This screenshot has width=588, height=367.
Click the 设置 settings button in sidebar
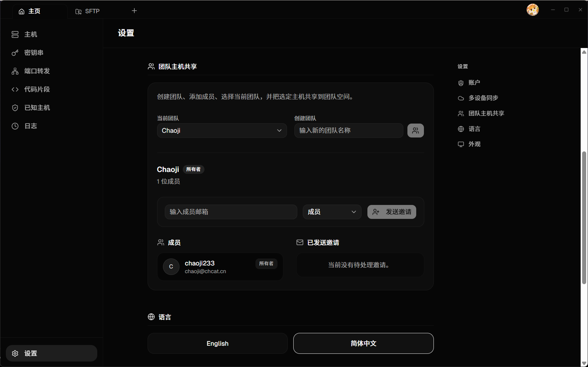[x=51, y=353]
